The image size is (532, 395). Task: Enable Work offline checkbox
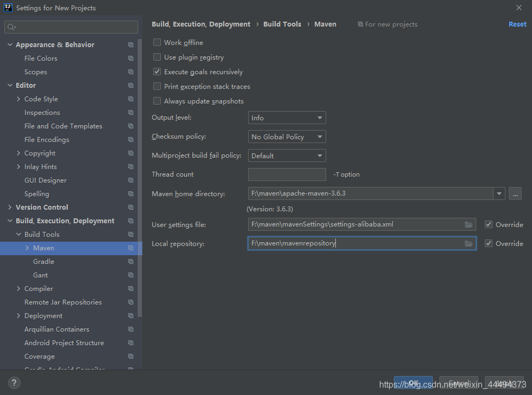157,42
